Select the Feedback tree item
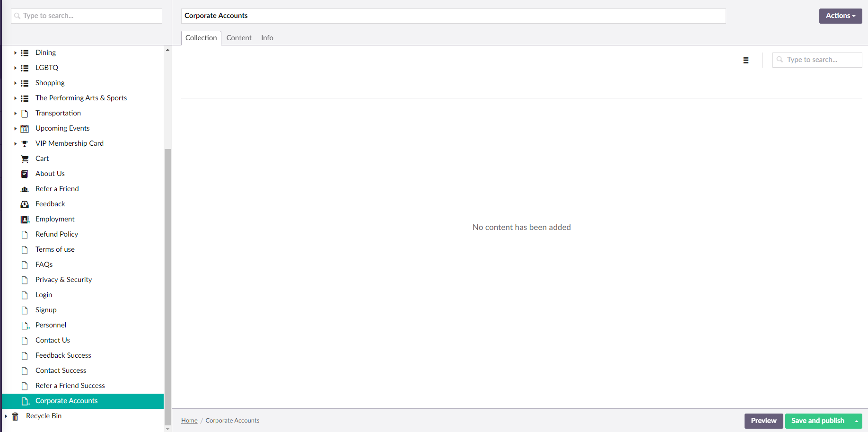 click(50, 204)
